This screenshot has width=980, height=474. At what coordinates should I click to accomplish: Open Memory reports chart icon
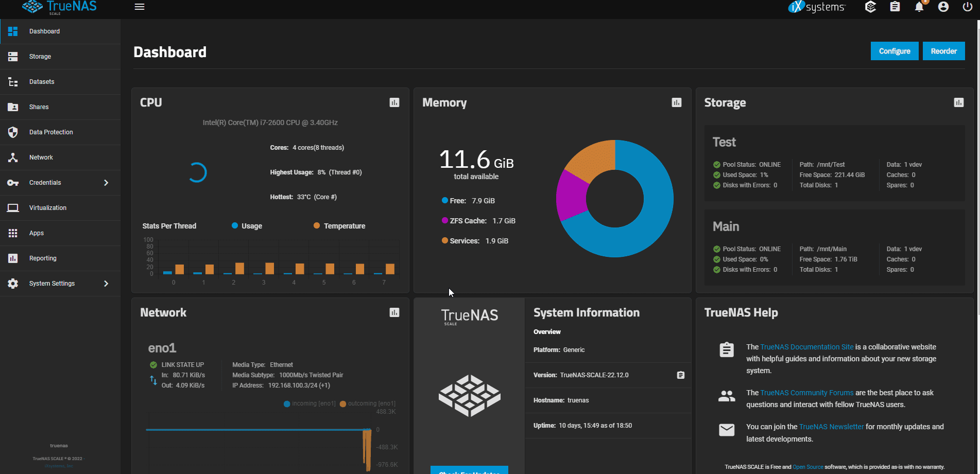[677, 102]
